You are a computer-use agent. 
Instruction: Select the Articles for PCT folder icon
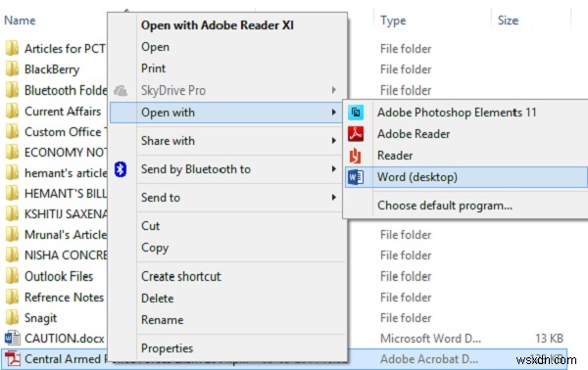(x=12, y=48)
